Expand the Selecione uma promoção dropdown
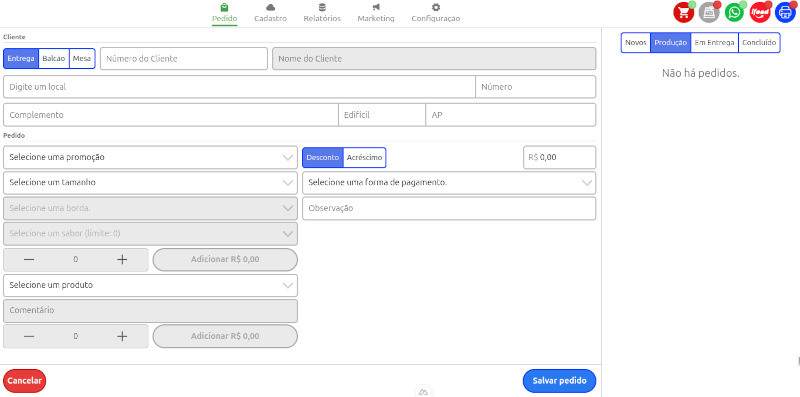 click(x=151, y=157)
